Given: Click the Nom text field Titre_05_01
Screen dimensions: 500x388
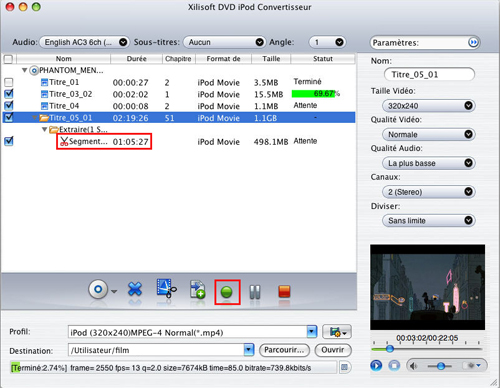Looking at the screenshot, I should coord(429,74).
